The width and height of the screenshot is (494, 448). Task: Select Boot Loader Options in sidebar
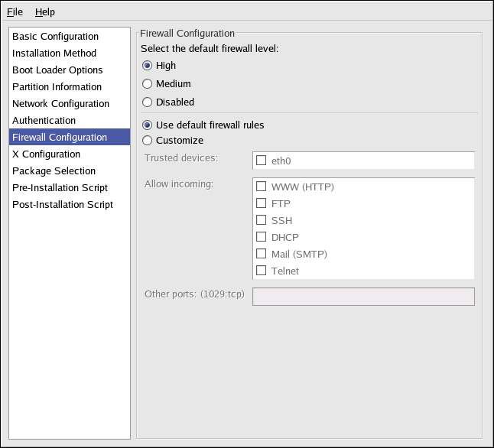click(57, 70)
